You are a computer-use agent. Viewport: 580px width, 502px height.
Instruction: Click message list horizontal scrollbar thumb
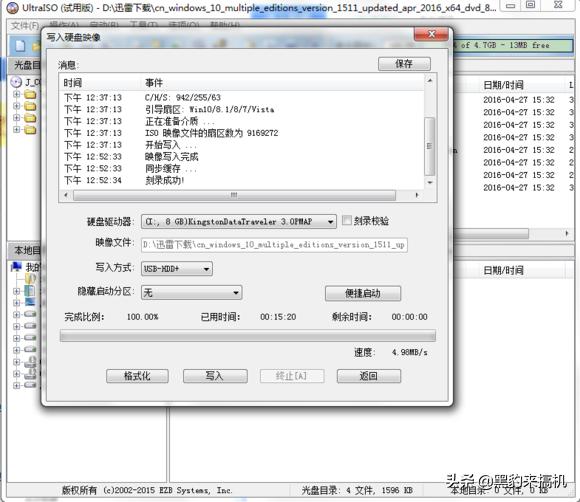pyautogui.click(x=234, y=195)
